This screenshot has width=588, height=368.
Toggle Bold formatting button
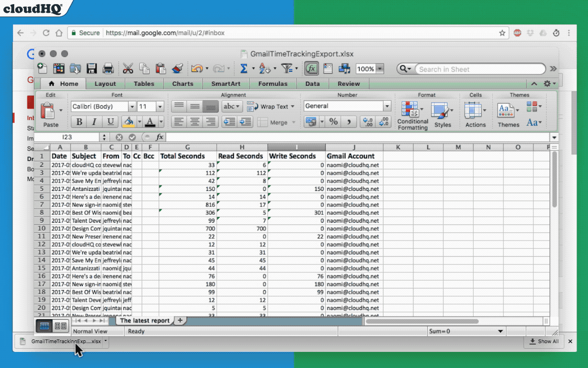click(79, 122)
